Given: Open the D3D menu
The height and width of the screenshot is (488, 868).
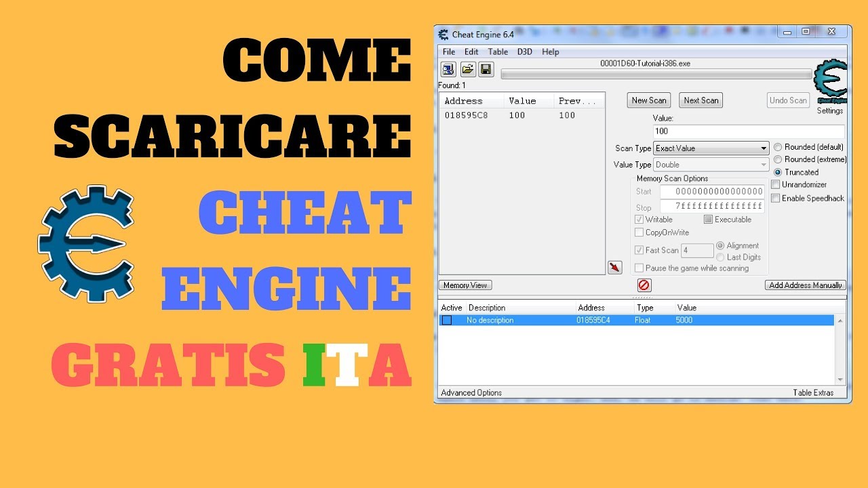Looking at the screenshot, I should tap(525, 52).
